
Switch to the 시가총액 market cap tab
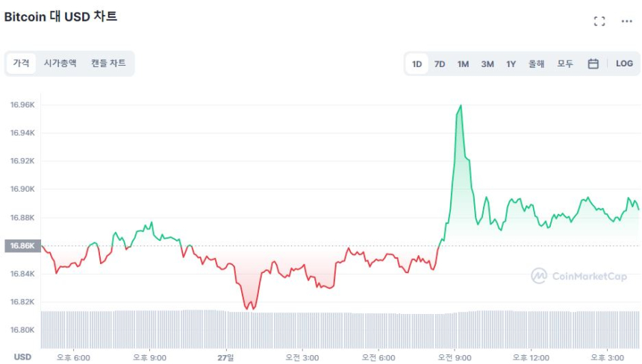(60, 63)
